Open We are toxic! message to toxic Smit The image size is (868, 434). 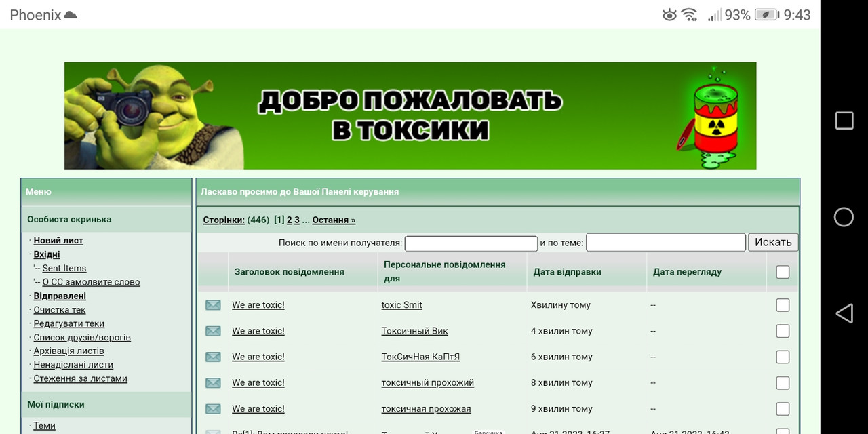258,305
